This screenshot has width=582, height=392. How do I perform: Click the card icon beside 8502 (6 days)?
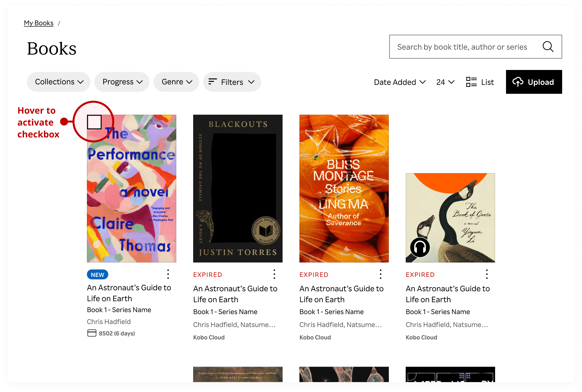[x=92, y=333]
